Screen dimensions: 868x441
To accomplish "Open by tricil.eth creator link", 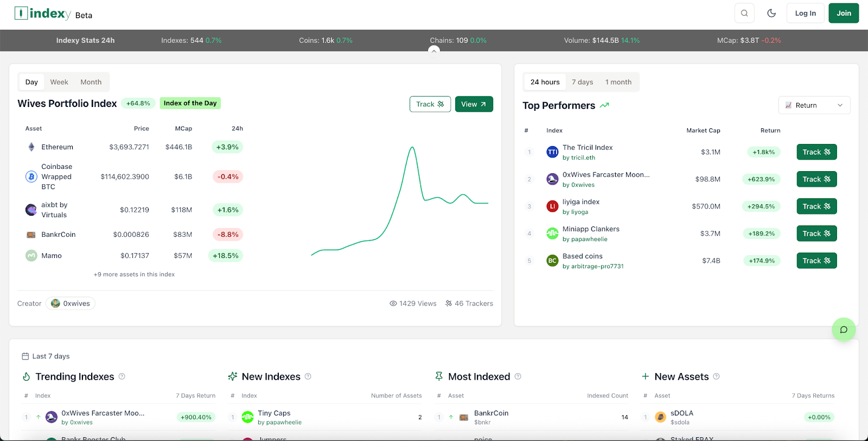I will click(579, 158).
